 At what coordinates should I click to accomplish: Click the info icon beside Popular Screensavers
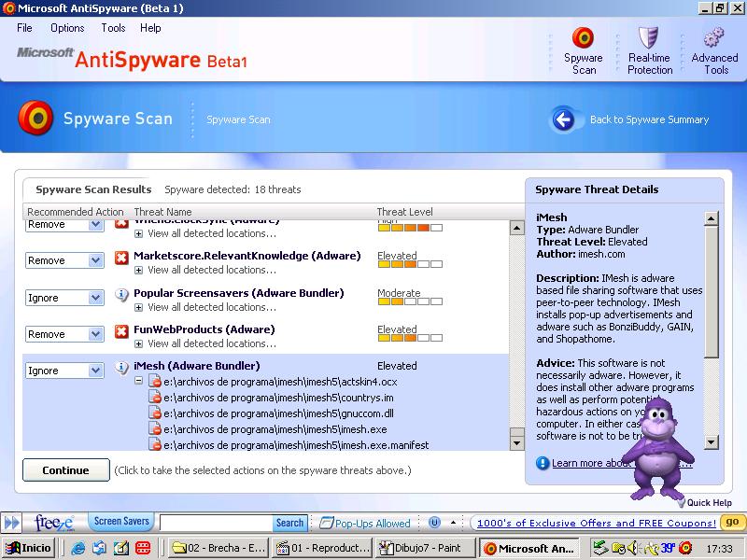(x=122, y=295)
